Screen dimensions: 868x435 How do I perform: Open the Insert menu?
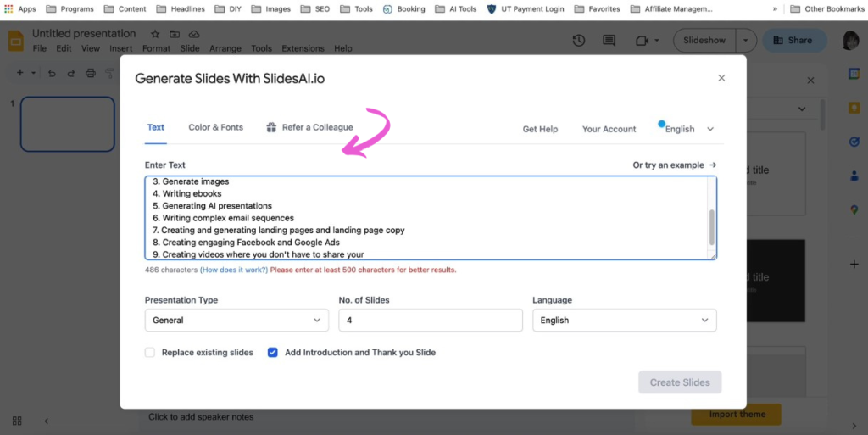click(x=120, y=48)
